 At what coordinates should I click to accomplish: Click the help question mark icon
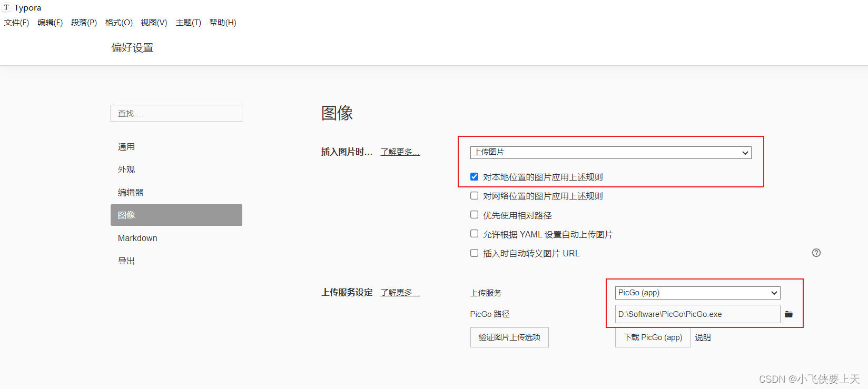point(816,253)
